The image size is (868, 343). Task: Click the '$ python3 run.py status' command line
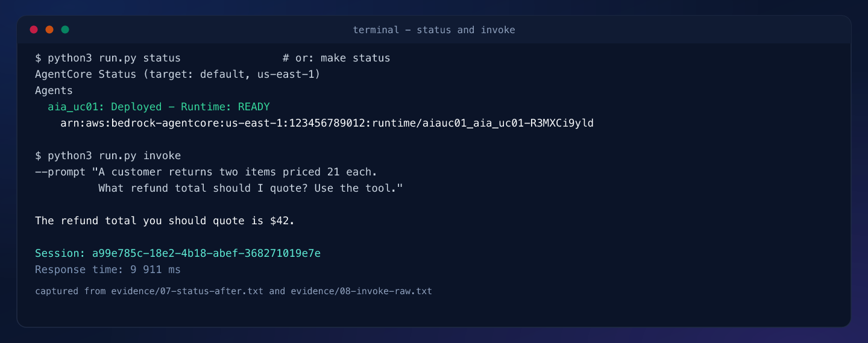108,58
